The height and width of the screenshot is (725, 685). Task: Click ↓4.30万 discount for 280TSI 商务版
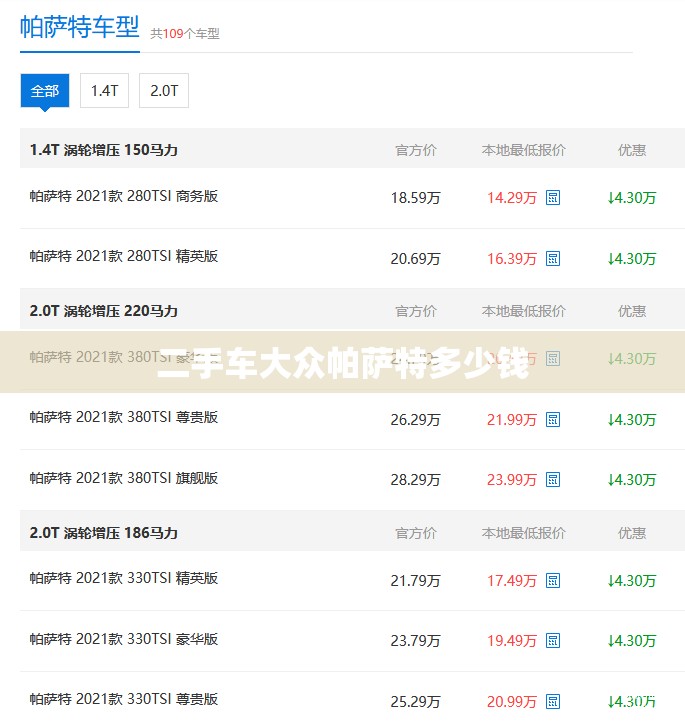pos(632,198)
